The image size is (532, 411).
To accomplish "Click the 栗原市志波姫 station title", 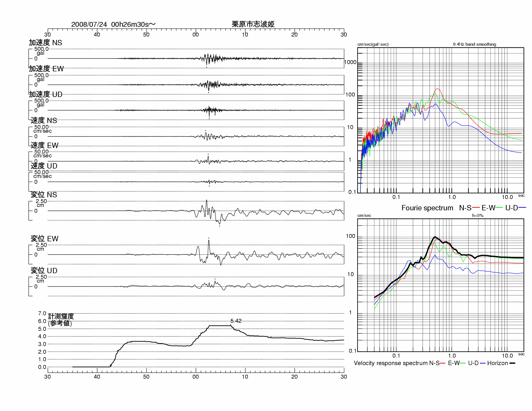I will (253, 24).
